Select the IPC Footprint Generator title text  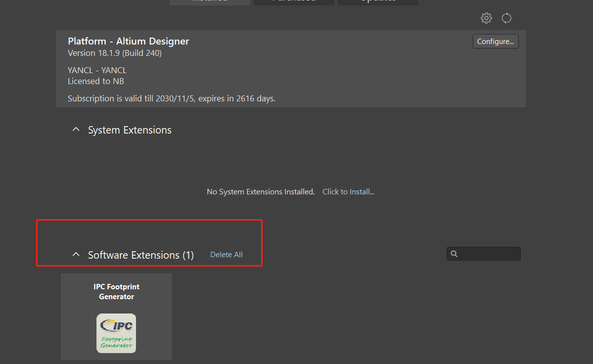point(117,292)
